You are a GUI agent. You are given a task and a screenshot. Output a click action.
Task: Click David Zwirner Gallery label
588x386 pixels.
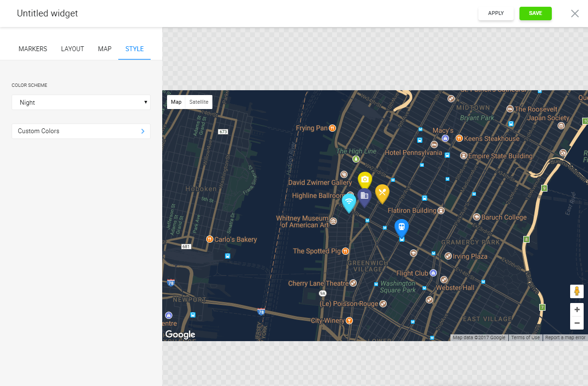click(320, 182)
